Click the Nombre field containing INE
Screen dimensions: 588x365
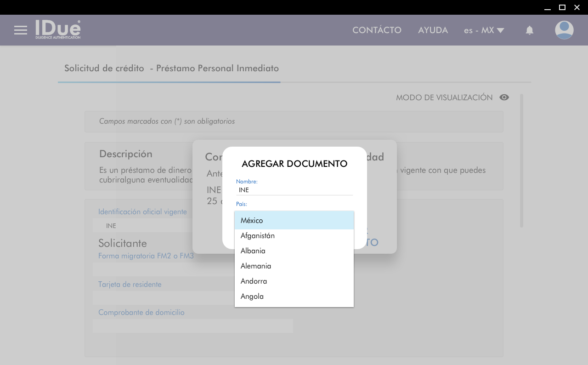tap(294, 190)
